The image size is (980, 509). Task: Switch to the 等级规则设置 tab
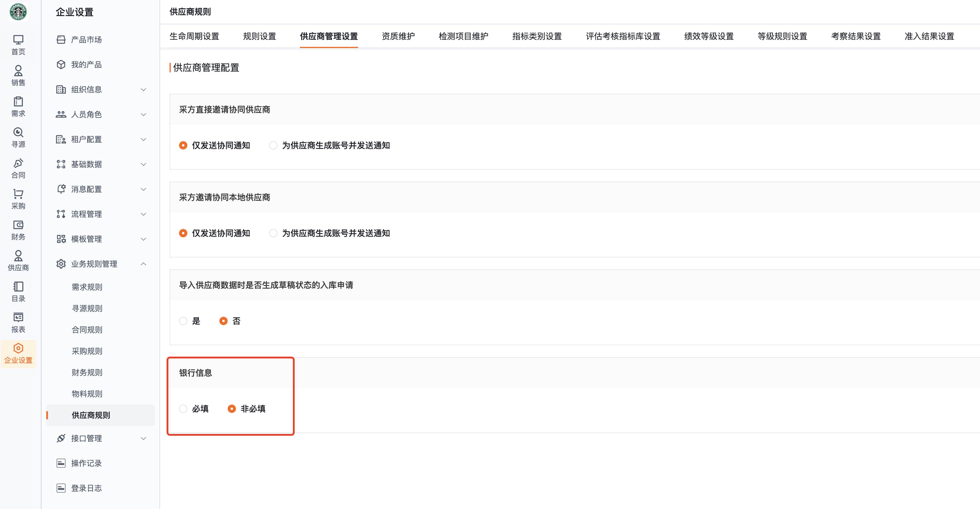(782, 36)
